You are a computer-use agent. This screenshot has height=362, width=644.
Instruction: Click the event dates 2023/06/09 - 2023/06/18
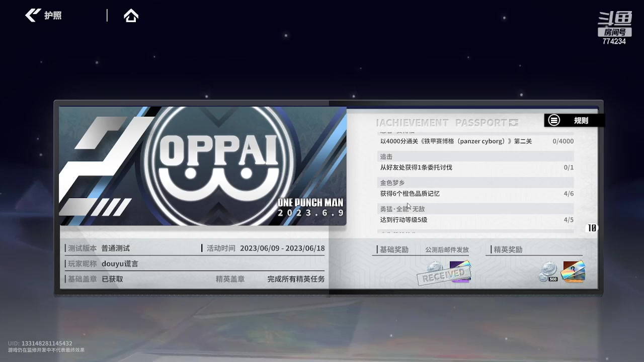click(x=282, y=248)
